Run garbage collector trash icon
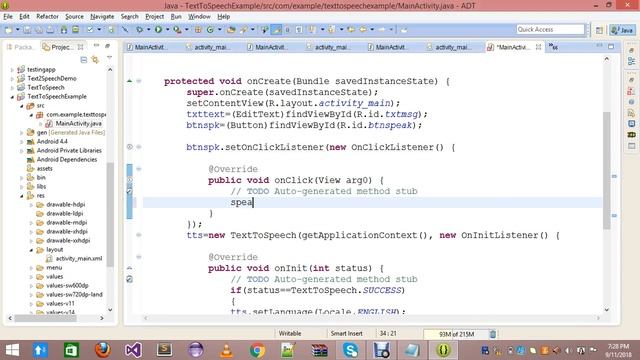This screenshot has width=640, height=360. coord(493,334)
